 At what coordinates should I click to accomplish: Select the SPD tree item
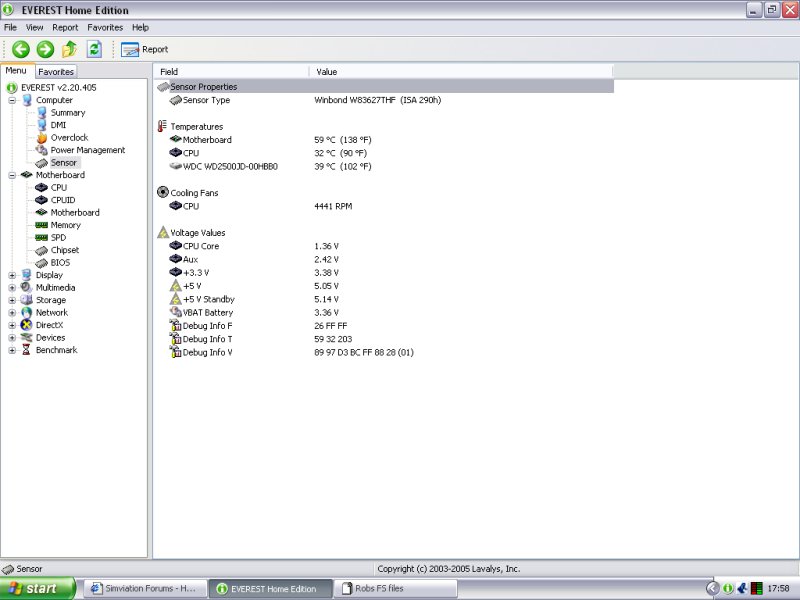coord(58,238)
